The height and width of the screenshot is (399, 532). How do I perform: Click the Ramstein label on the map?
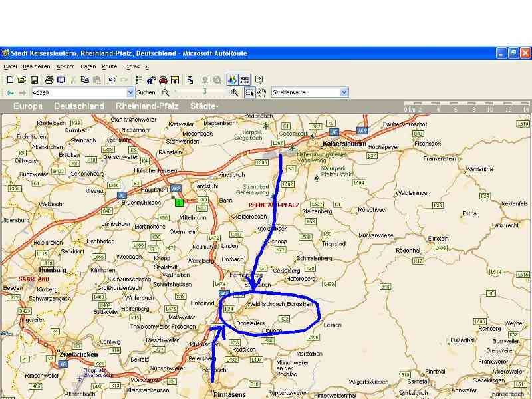(170, 153)
